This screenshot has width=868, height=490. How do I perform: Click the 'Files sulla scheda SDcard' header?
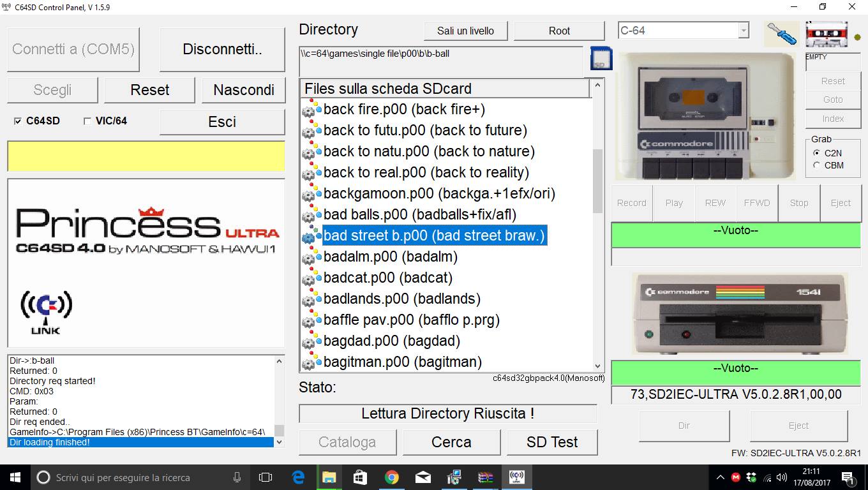[445, 89]
